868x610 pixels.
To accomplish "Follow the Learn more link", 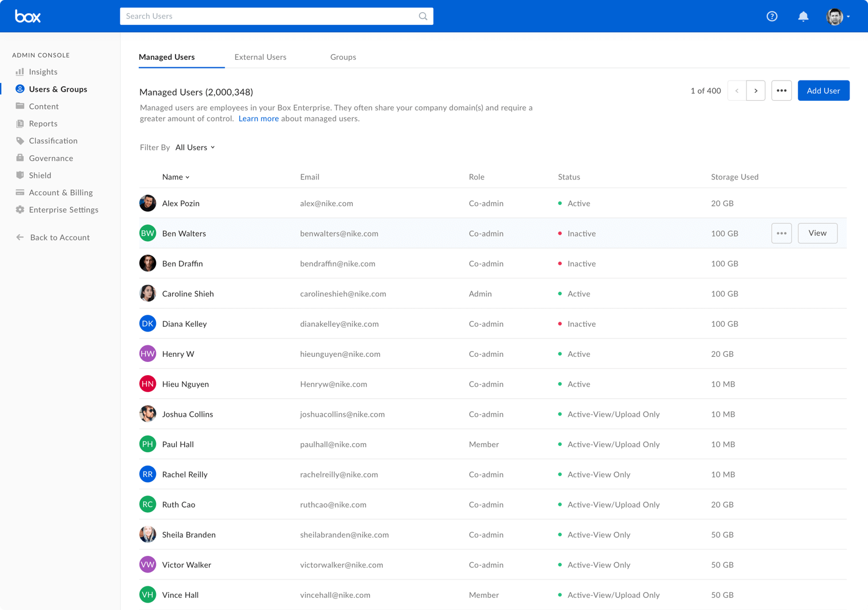I will tap(258, 119).
